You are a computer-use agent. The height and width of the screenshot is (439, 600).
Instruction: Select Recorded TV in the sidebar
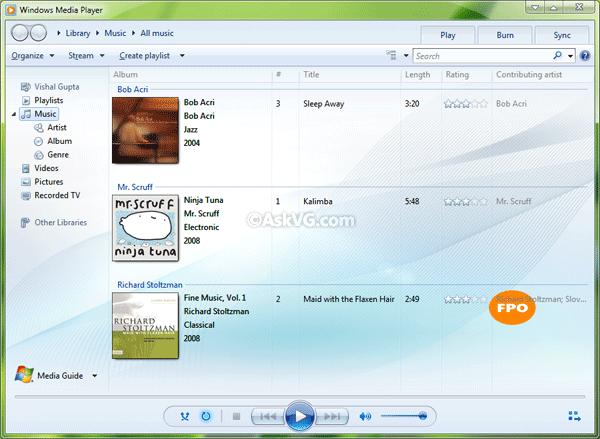tap(51, 195)
